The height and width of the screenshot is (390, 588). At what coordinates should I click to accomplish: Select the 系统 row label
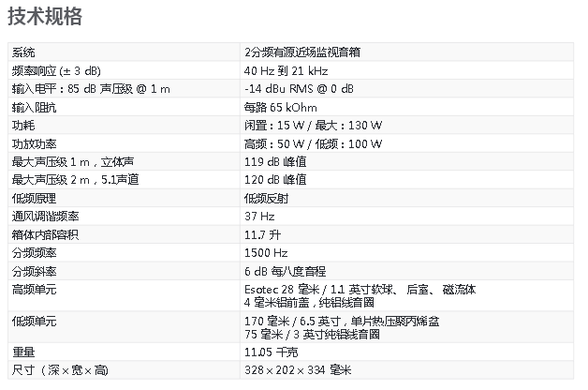tap(23, 53)
